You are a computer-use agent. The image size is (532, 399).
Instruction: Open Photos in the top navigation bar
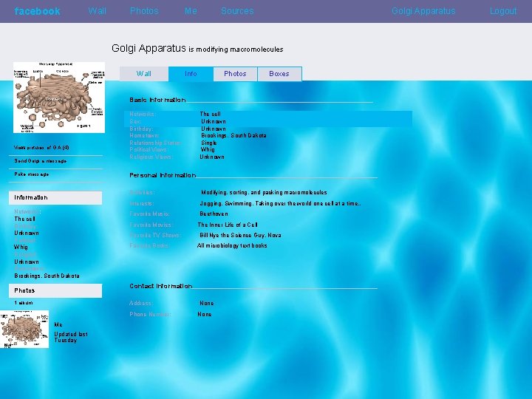click(x=144, y=11)
